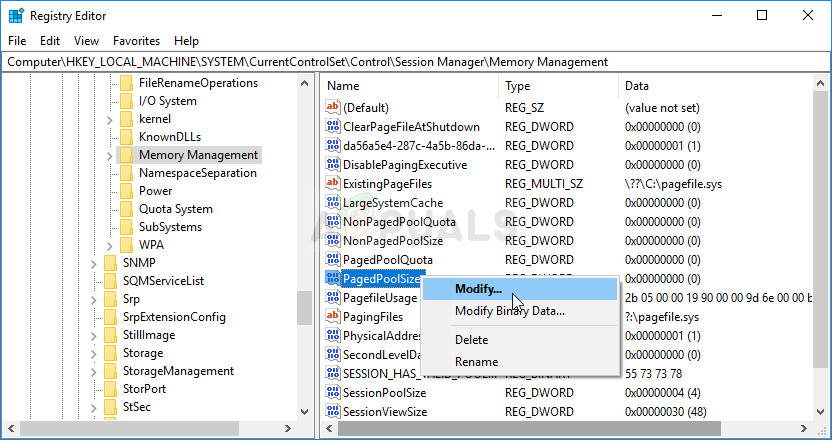Select the LargeSystemCache value icon
Screen dimensions: 832x440
333,203
